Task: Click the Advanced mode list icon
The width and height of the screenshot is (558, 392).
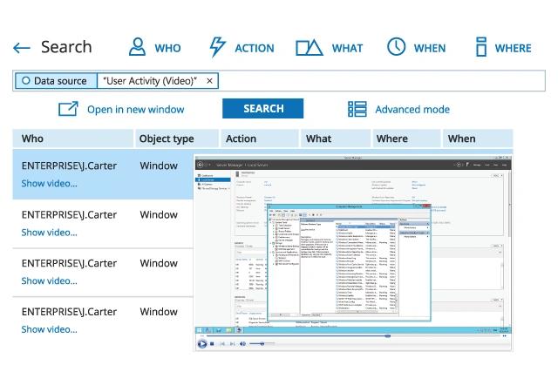Action: coord(357,109)
